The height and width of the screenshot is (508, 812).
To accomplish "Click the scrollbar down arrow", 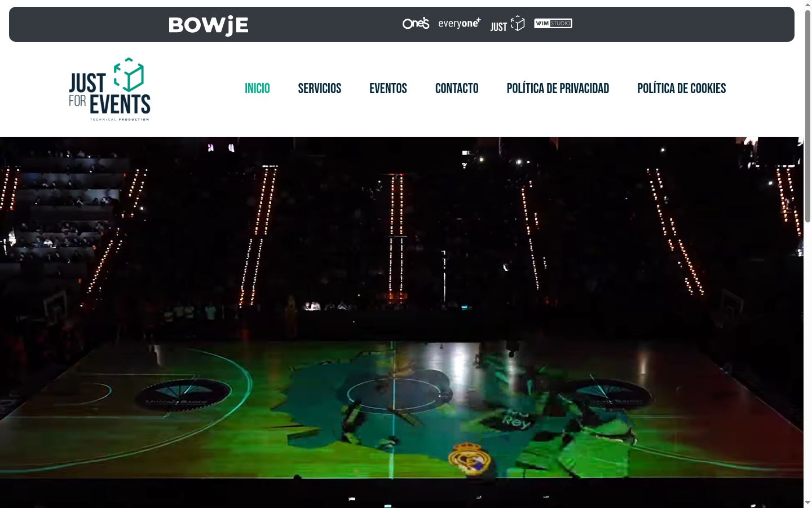I will coord(807,502).
